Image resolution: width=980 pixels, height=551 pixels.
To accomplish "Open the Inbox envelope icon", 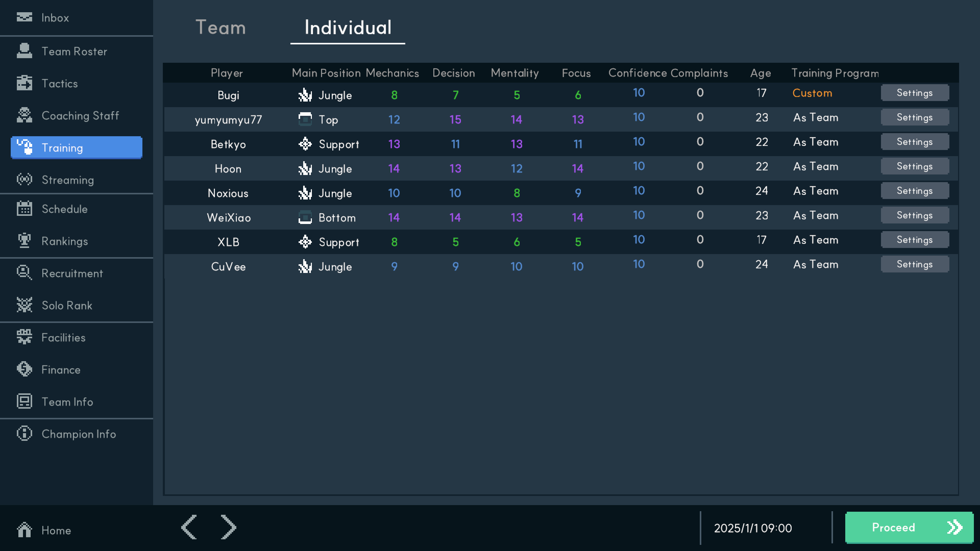I will coord(24,17).
